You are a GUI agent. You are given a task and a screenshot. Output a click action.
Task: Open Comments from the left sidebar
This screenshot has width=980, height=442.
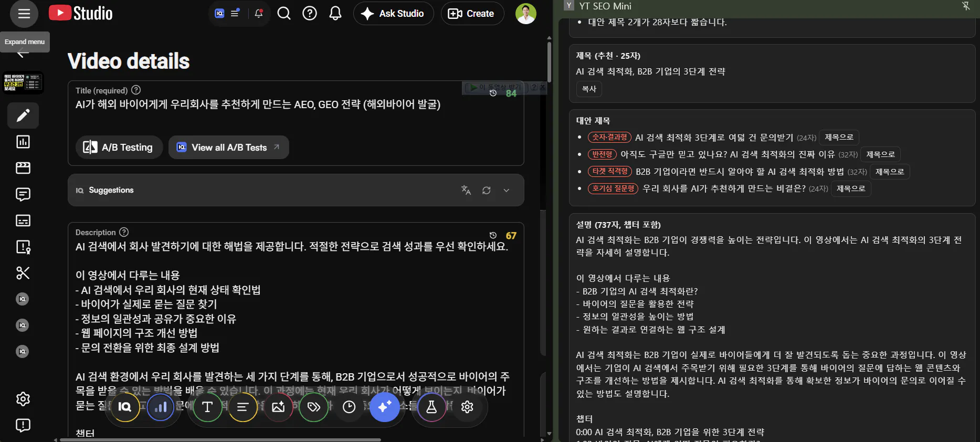point(23,194)
